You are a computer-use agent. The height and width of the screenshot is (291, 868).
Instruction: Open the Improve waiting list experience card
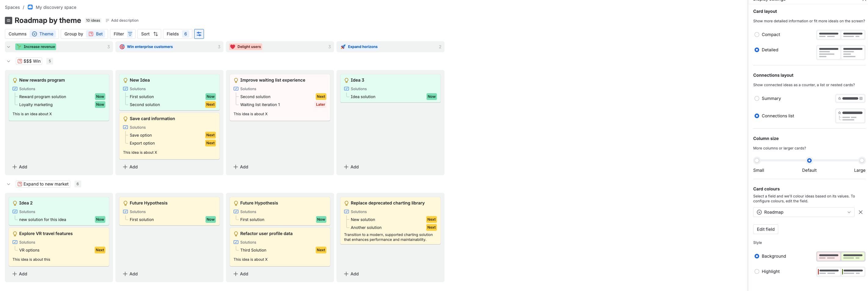click(280, 98)
